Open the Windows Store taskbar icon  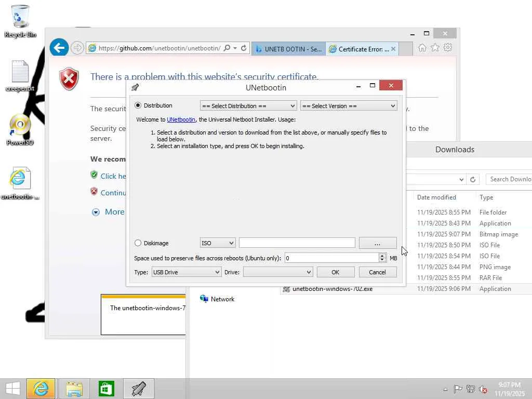pyautogui.click(x=106, y=389)
